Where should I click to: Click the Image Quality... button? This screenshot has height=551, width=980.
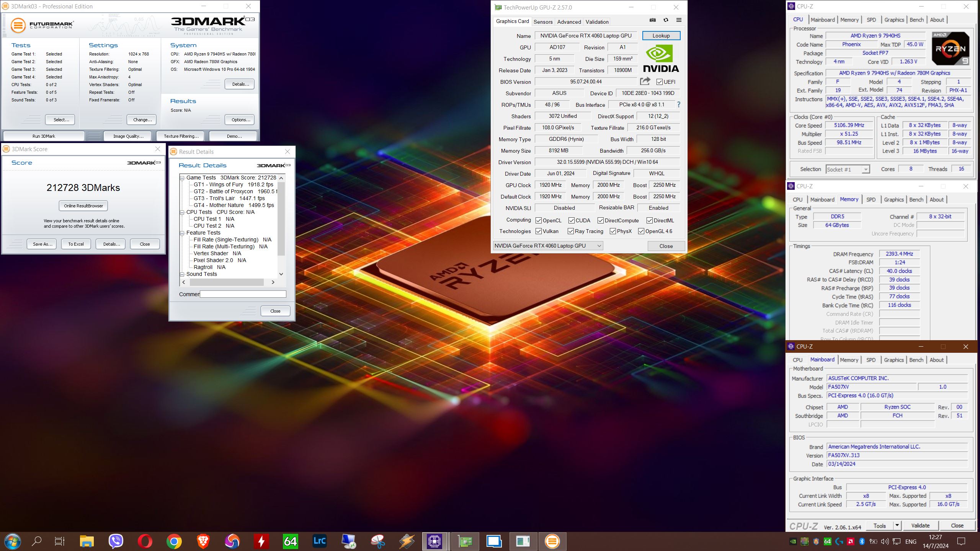pyautogui.click(x=128, y=136)
